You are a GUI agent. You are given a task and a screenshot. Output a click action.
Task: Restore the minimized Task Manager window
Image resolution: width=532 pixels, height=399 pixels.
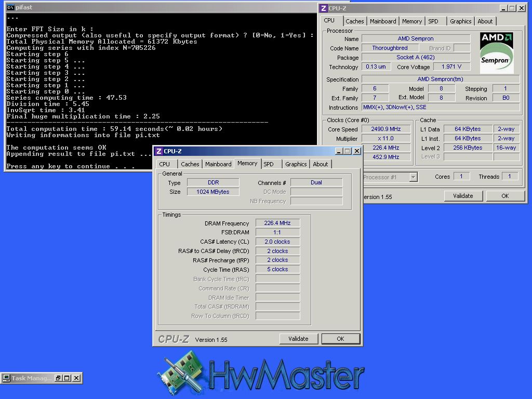point(58,378)
